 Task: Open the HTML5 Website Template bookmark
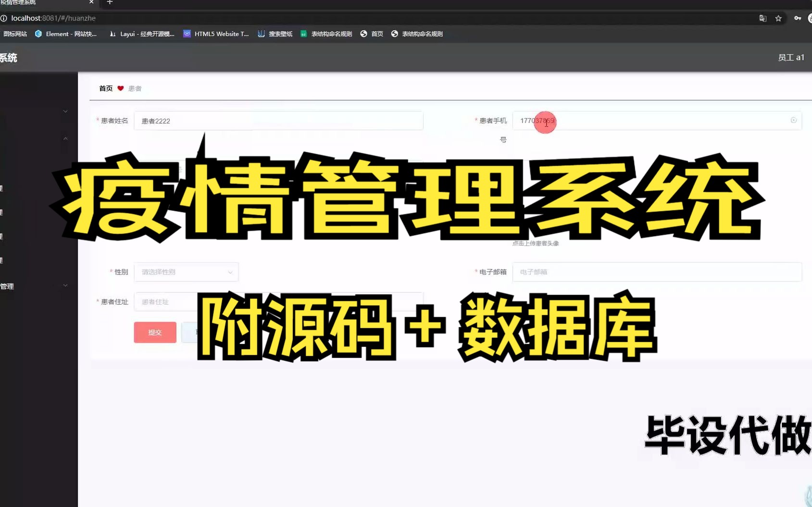(x=215, y=34)
